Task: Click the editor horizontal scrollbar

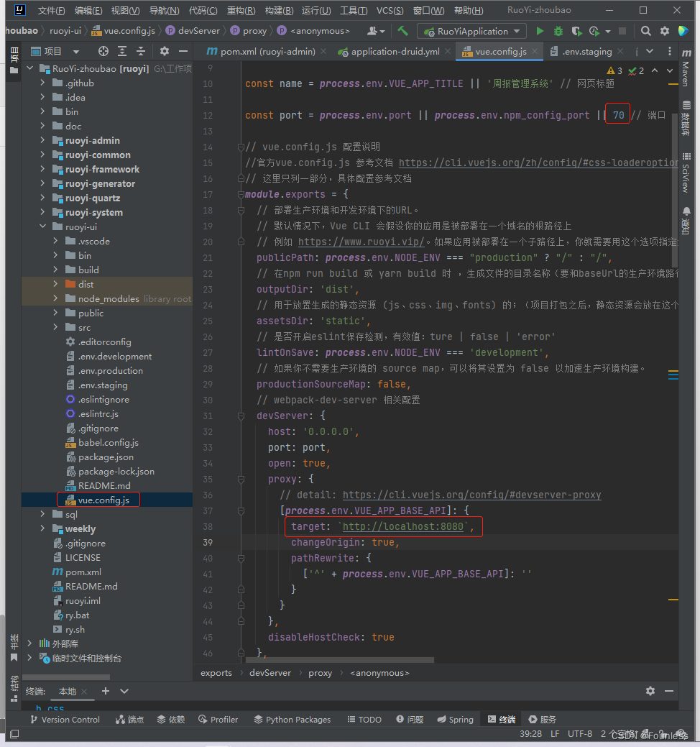Action: (x=339, y=660)
